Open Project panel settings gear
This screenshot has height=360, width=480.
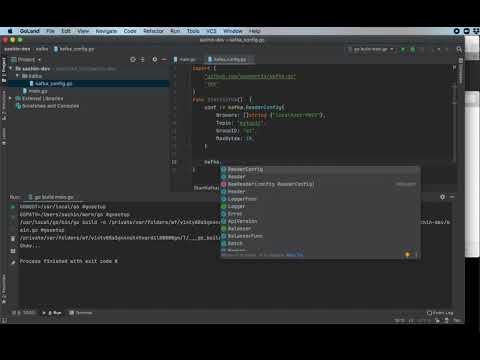[x=155, y=60]
